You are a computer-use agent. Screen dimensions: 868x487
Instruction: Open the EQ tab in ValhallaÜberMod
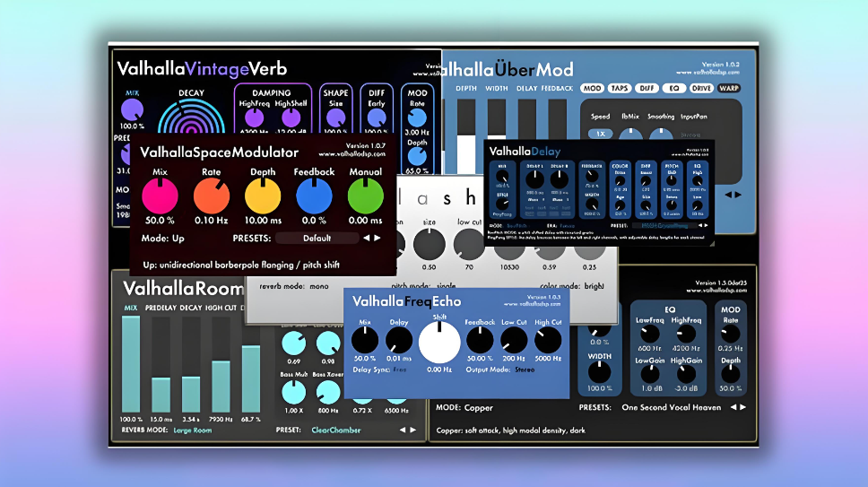pos(673,88)
